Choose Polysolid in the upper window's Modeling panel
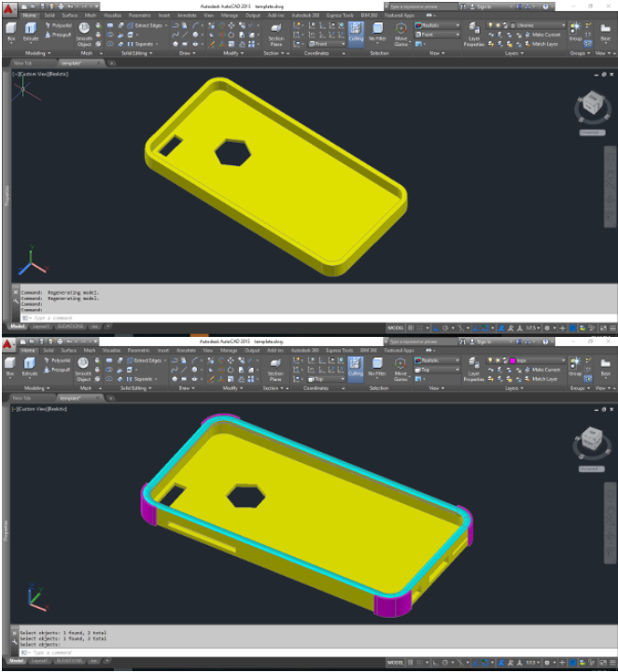Screen dimensions: 618x672 (x=58, y=25)
